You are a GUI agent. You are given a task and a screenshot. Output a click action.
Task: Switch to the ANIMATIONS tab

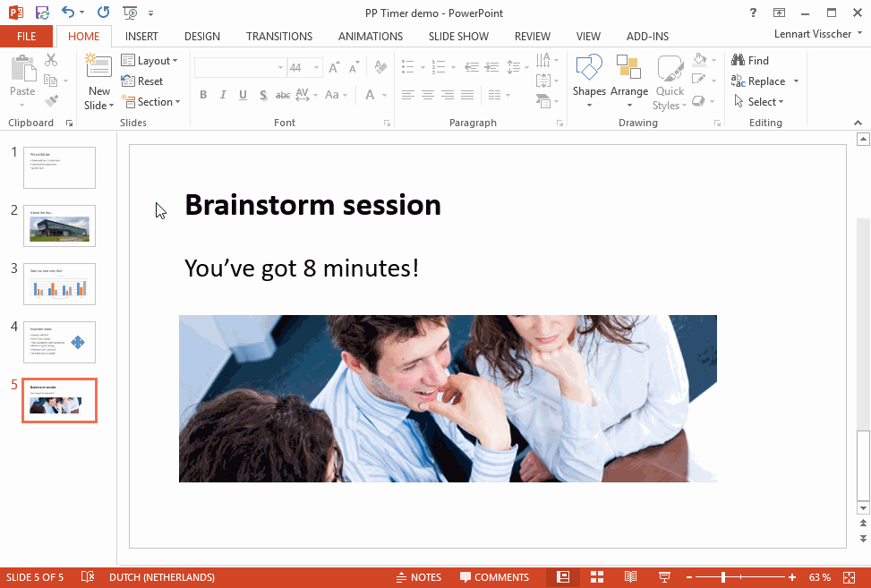(x=371, y=36)
